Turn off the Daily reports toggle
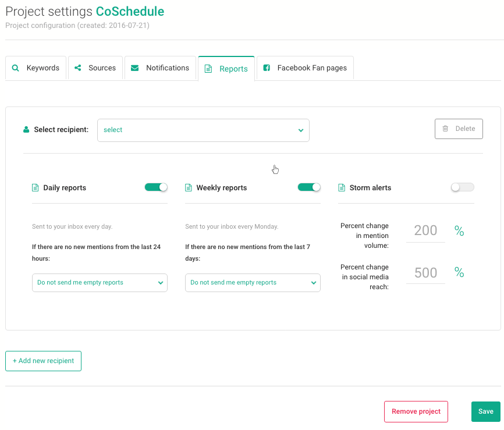Screen dimensions: 504x430 click(x=156, y=187)
